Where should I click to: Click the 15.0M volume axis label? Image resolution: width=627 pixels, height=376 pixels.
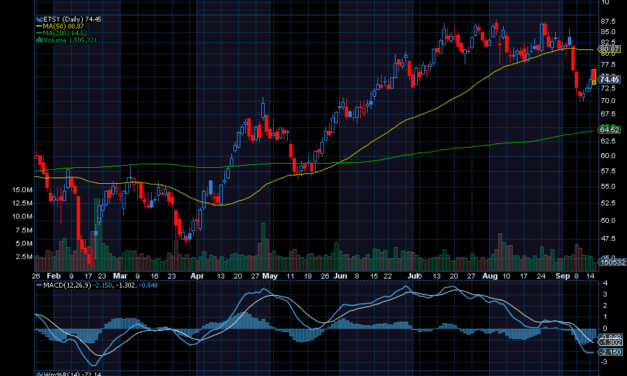(22, 190)
